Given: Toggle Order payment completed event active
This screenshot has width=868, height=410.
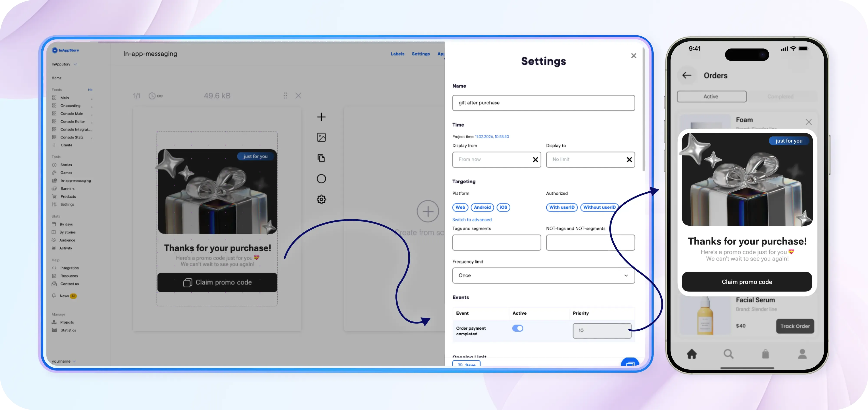Looking at the screenshot, I should [x=518, y=328].
